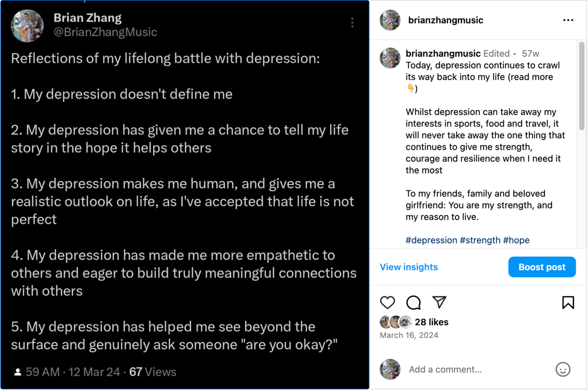Click the profile avatar in the post header
The width and height of the screenshot is (588, 392).
390,20
